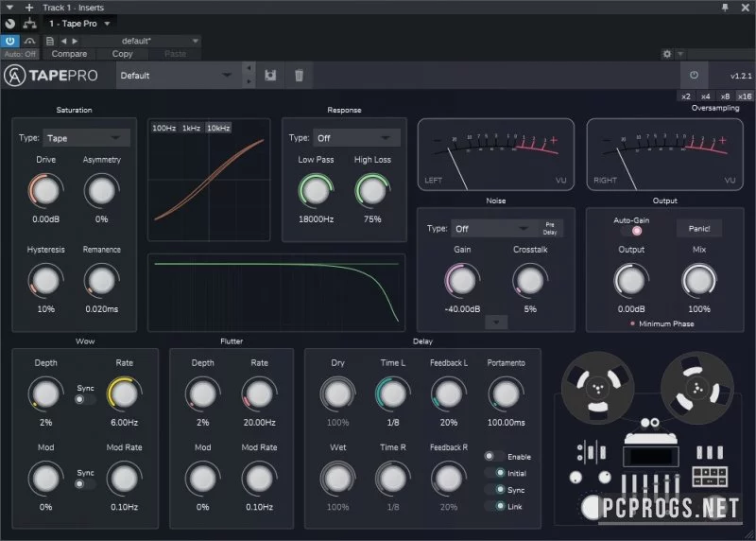Click the High Loss knob
This screenshot has width=756, height=541.
372,190
